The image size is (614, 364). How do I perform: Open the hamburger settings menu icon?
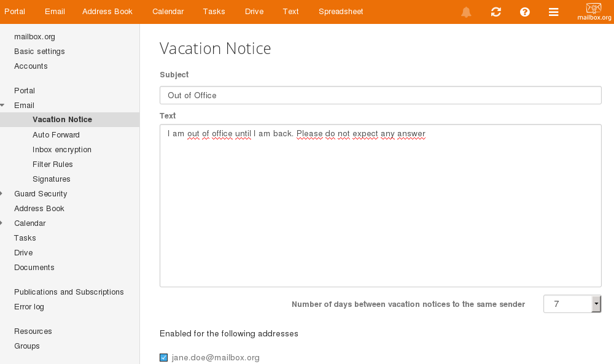coord(553,12)
